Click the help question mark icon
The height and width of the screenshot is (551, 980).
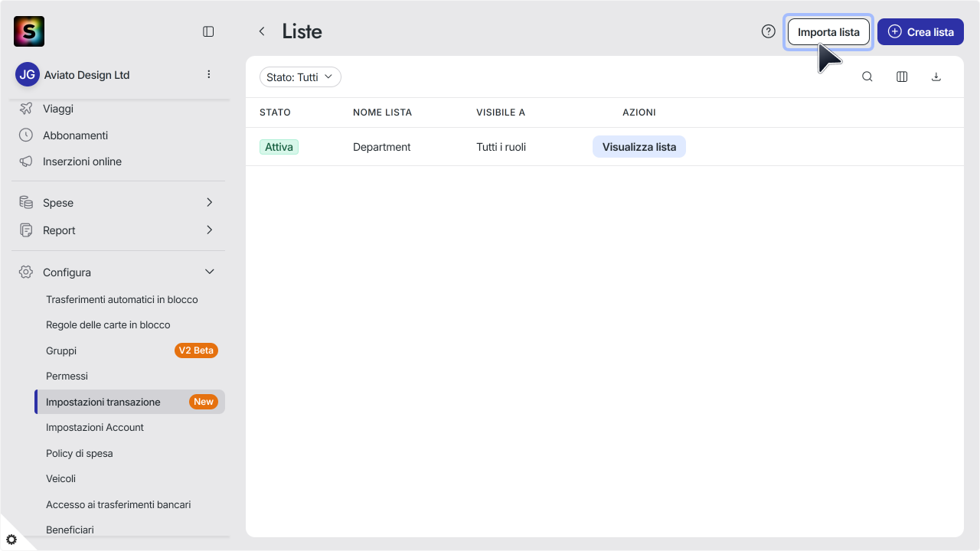pyautogui.click(x=769, y=31)
